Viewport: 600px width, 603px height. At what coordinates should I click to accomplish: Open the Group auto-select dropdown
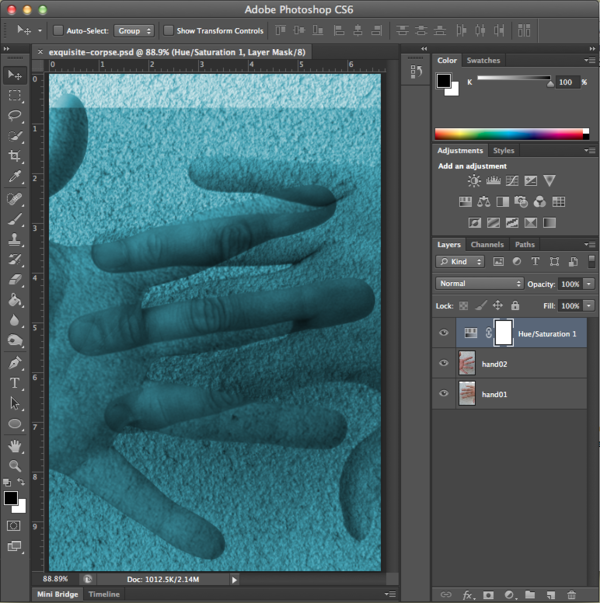[x=133, y=31]
